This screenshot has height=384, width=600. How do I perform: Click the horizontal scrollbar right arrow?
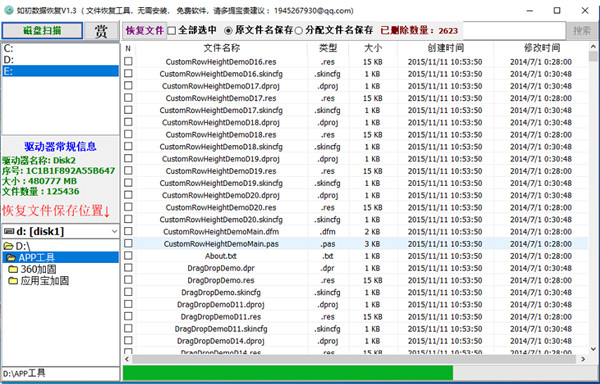tap(583, 359)
